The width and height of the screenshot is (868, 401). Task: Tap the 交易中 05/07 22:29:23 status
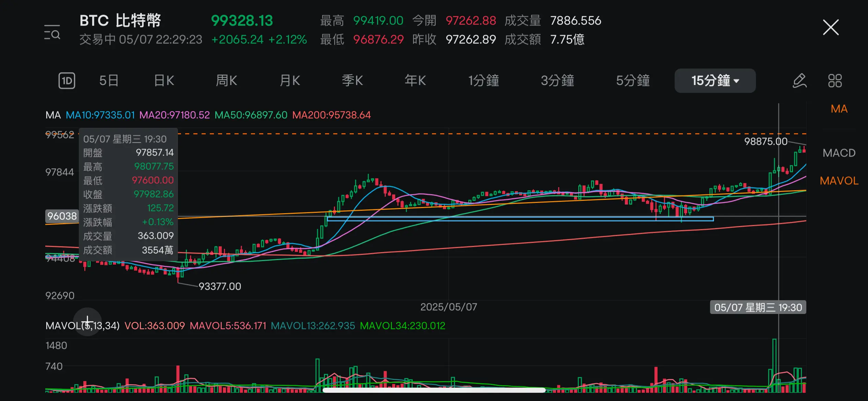pos(141,39)
